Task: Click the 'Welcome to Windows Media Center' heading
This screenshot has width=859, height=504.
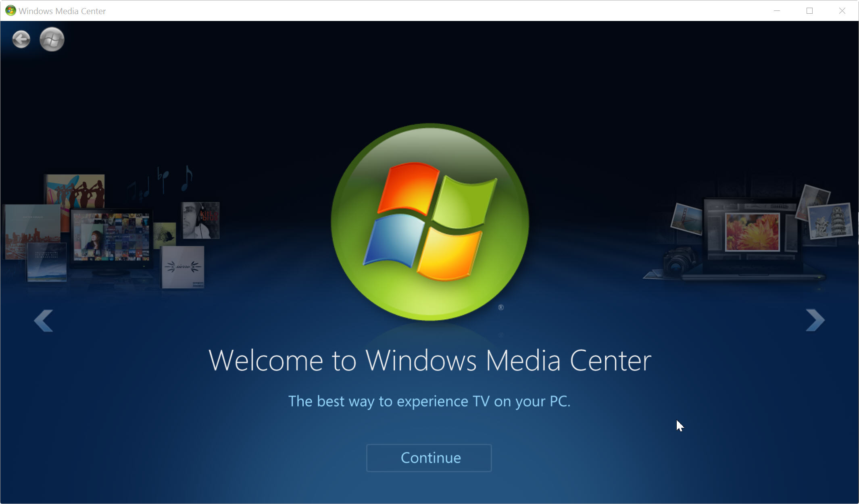Action: pos(430,360)
